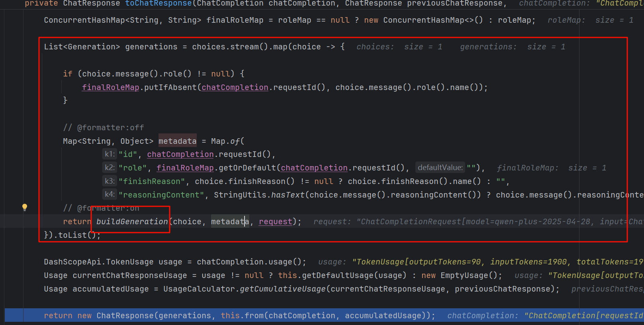The image size is (644, 325).
Task: Click the defaultValue: parameter hint
Action: coord(440,168)
